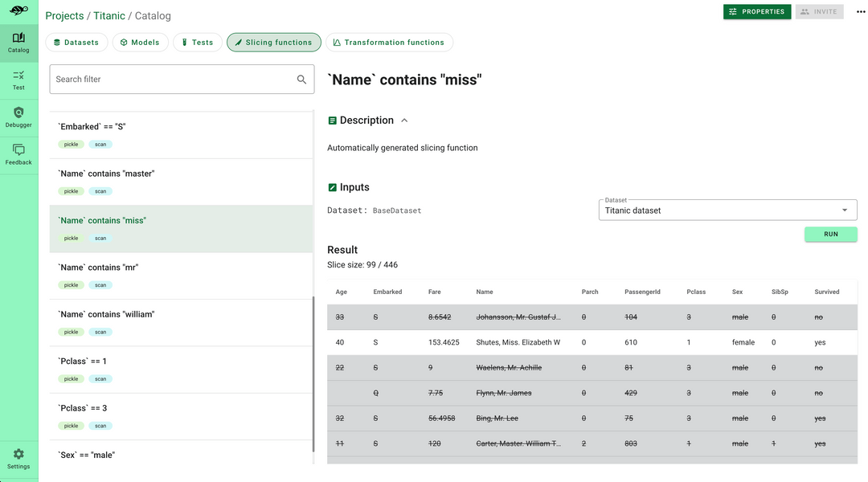Click the search magnifier icon
Image resolution: width=868 pixels, height=482 pixels.
[301, 80]
